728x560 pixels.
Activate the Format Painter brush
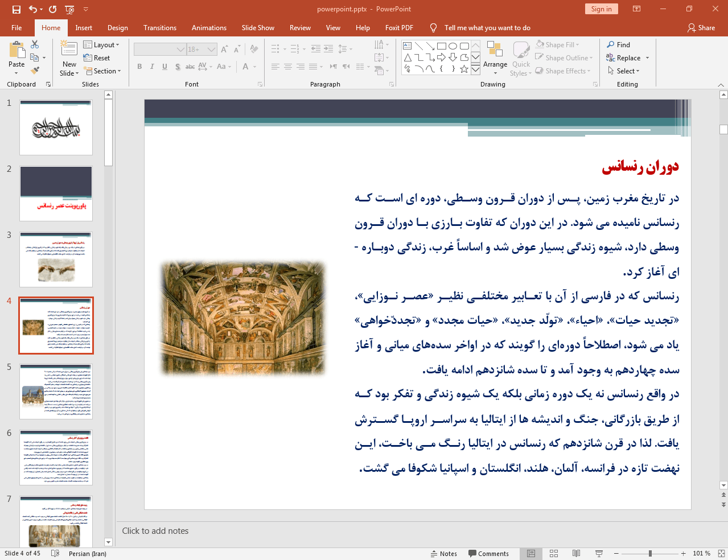tap(35, 71)
